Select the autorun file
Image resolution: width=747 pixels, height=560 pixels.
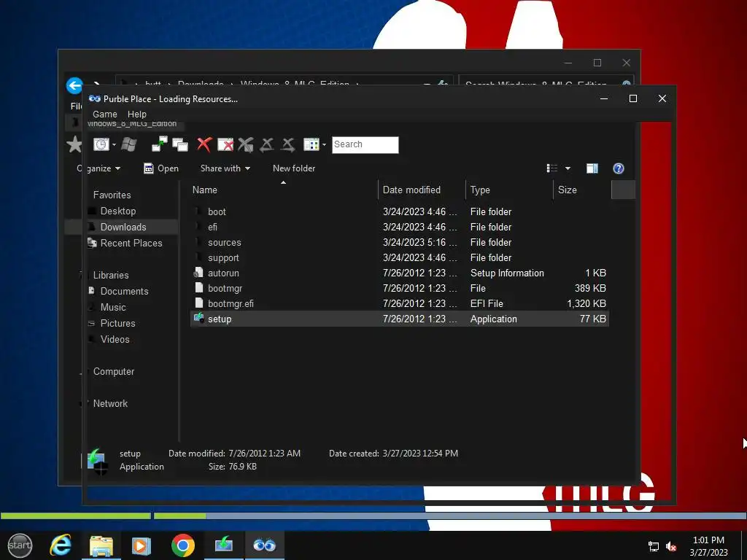click(x=399, y=273)
